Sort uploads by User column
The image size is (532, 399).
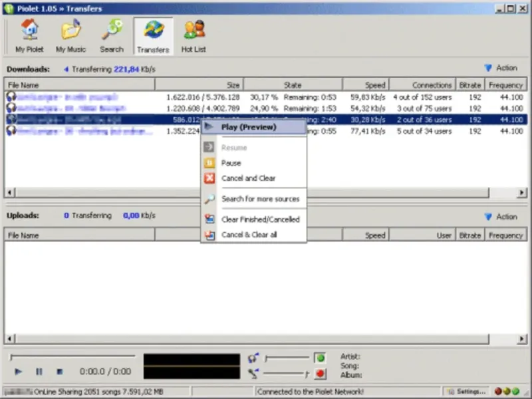tap(422, 235)
